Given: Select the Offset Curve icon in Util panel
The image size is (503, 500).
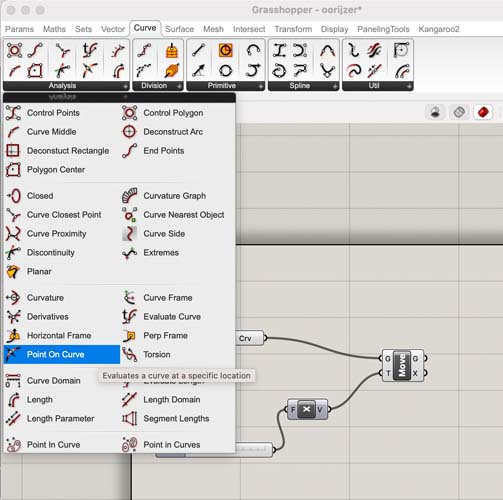Looking at the screenshot, I should (x=402, y=71).
